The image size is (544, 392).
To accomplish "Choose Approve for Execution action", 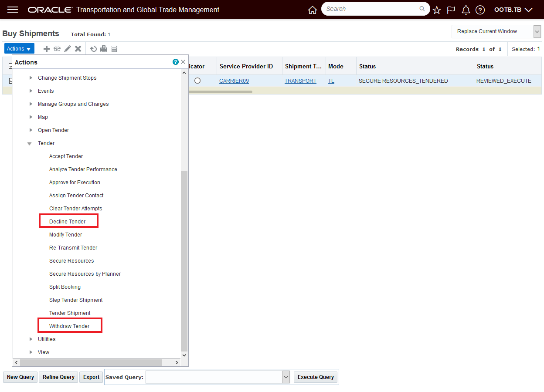I will (x=75, y=182).
